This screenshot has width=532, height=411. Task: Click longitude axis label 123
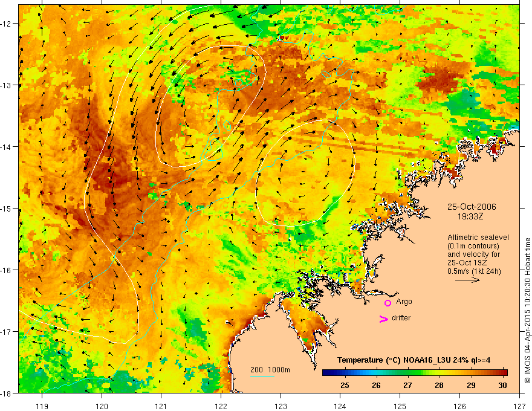[x=281, y=406]
